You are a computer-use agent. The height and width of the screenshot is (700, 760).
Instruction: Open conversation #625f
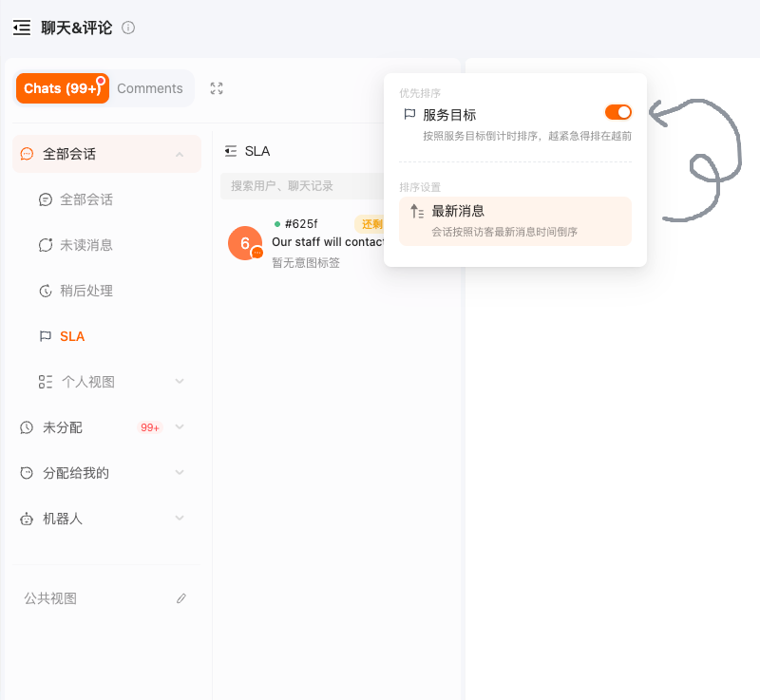(x=306, y=243)
